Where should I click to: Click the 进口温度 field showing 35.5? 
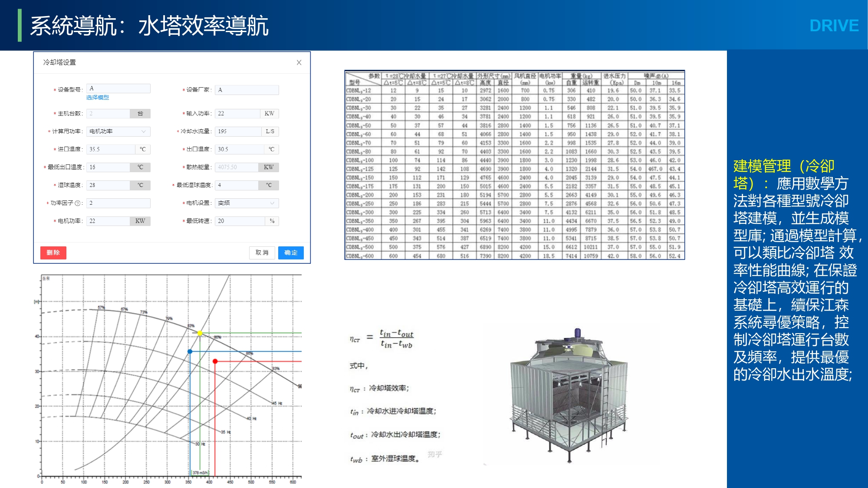(111, 149)
